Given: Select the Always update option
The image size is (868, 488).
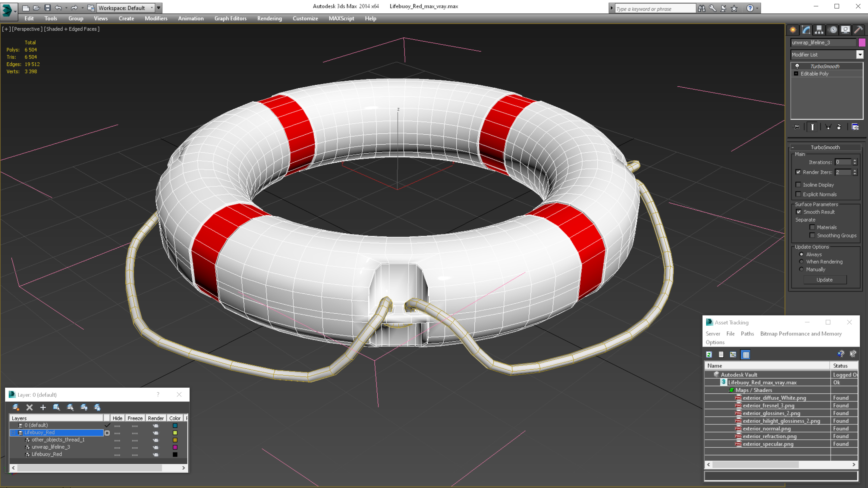Looking at the screenshot, I should [802, 254].
